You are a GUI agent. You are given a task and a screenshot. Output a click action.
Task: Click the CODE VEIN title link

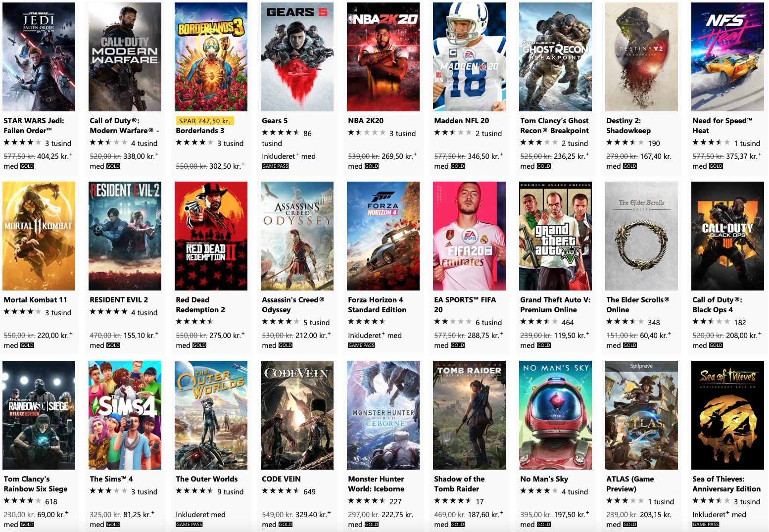281,479
